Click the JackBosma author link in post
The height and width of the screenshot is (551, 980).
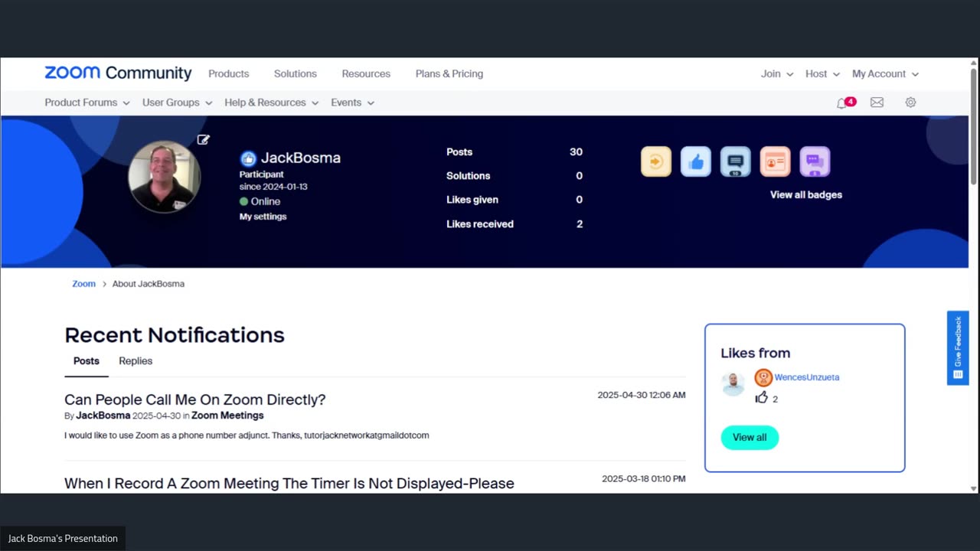[103, 416]
